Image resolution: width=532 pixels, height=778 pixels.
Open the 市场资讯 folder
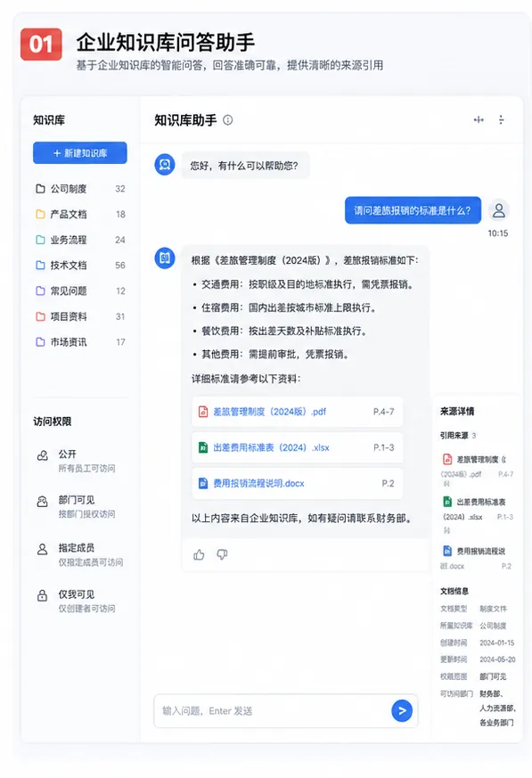coord(80,342)
